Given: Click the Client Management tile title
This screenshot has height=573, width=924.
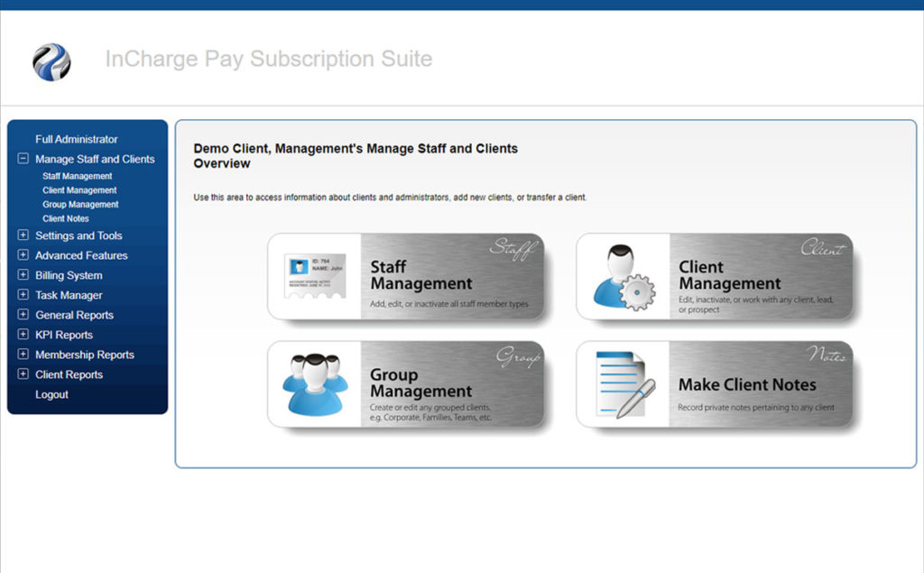Looking at the screenshot, I should pyautogui.click(x=729, y=275).
